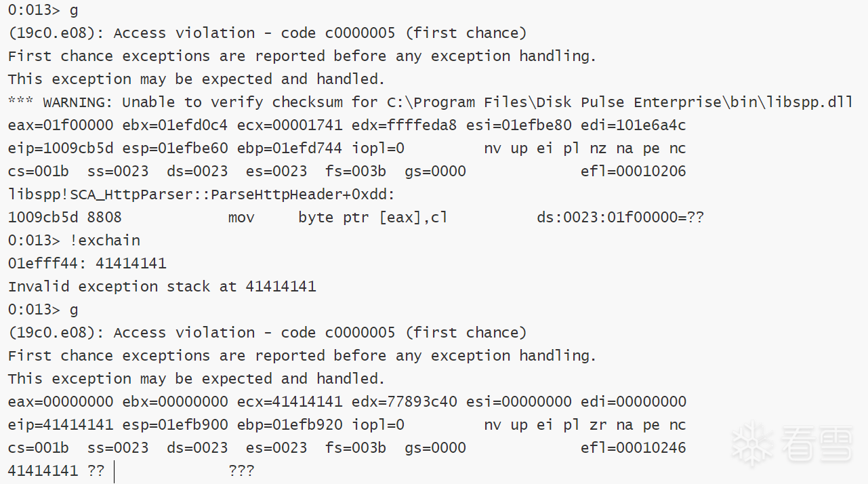Click the edx=77893c40 register value
This screenshot has width=868, height=484.
point(404,401)
